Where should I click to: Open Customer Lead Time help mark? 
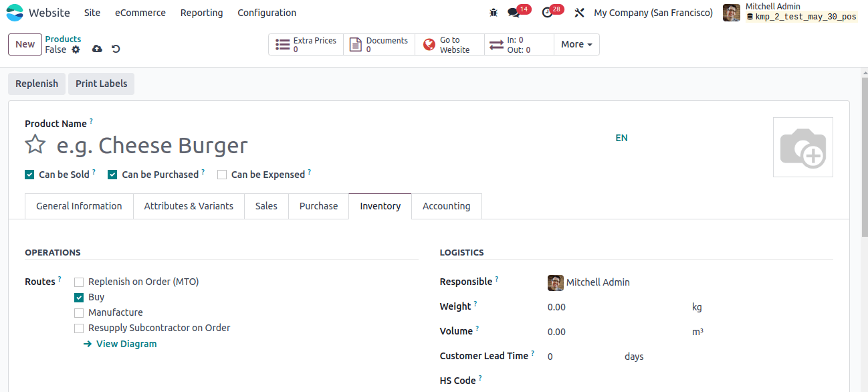(x=533, y=353)
